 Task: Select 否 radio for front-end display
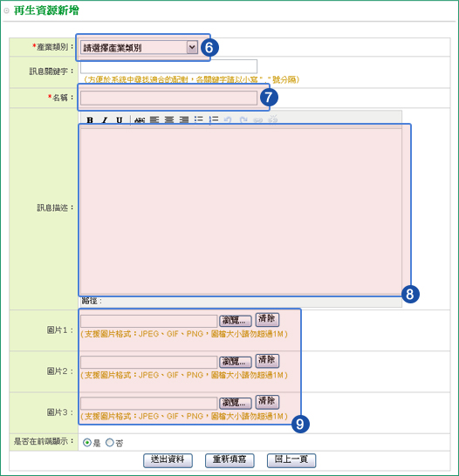110,443
